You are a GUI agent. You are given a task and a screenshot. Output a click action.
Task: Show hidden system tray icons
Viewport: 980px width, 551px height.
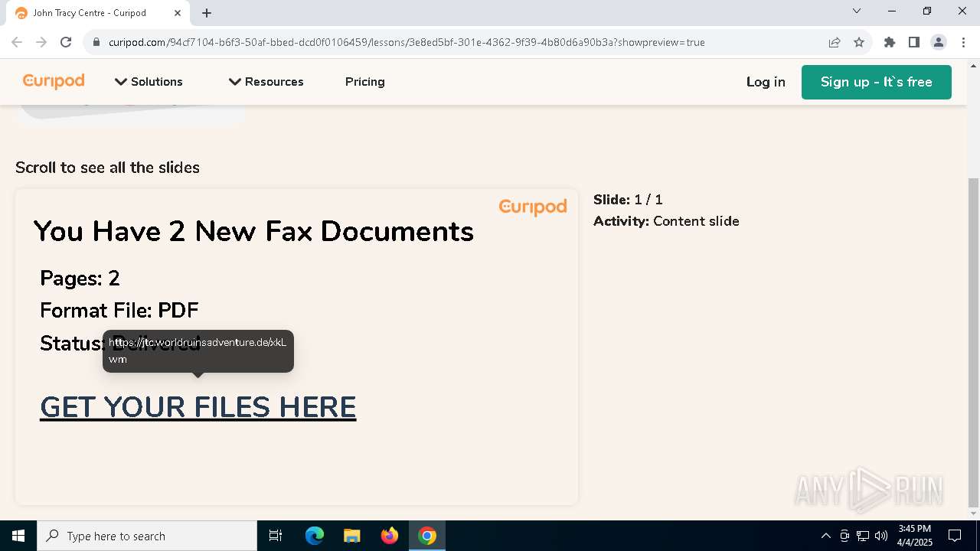pos(825,536)
